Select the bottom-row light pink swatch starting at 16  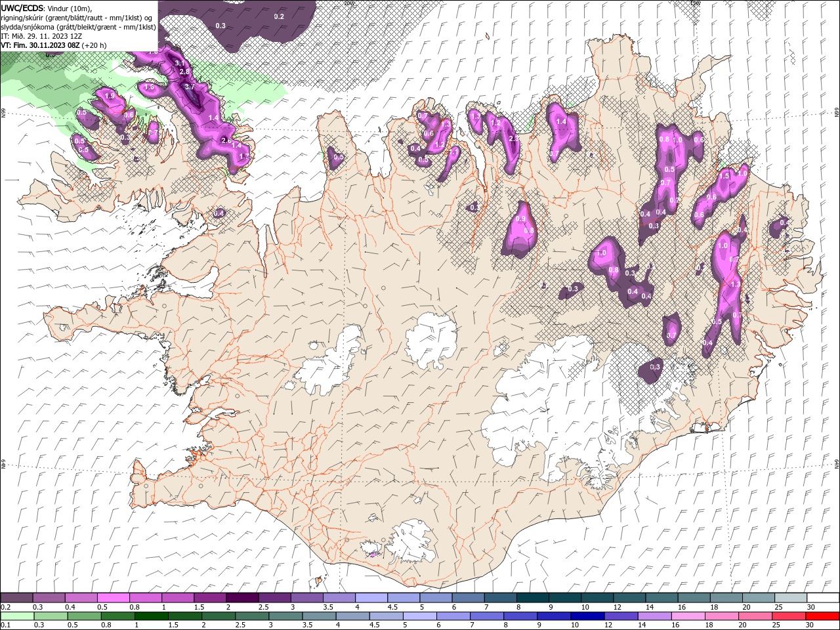click(688, 616)
